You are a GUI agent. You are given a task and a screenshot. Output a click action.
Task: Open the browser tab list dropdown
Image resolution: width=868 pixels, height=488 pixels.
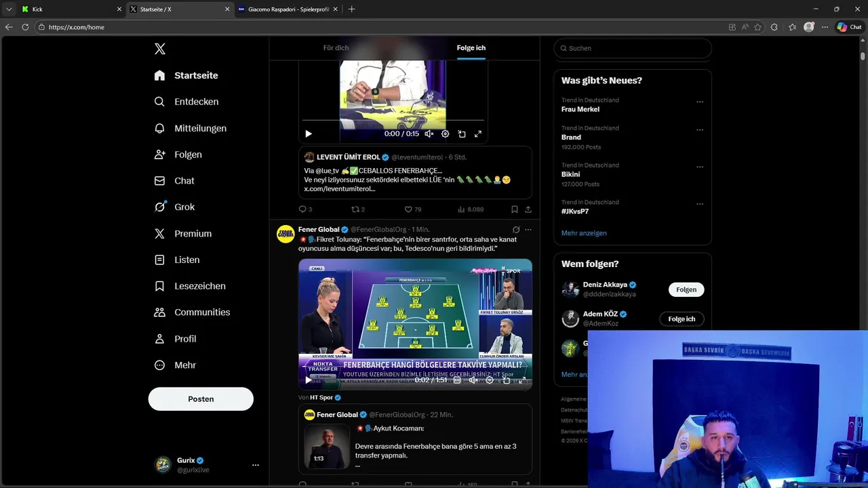click(9, 9)
